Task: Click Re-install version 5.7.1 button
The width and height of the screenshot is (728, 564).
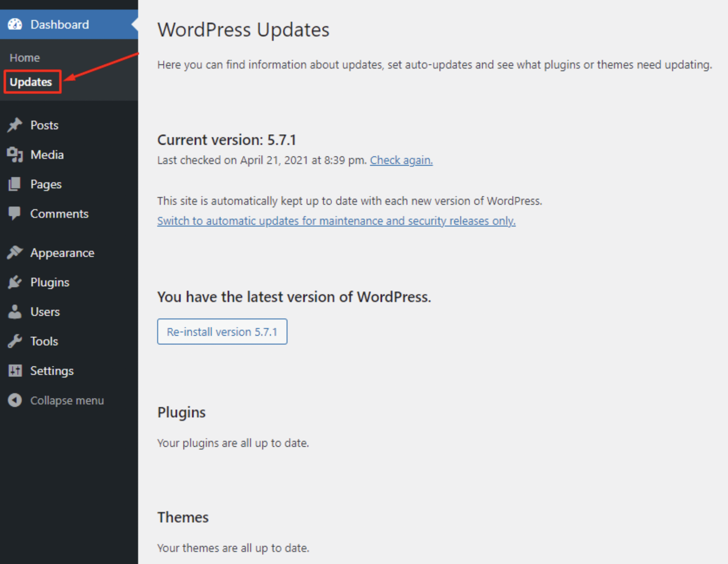Action: [222, 331]
